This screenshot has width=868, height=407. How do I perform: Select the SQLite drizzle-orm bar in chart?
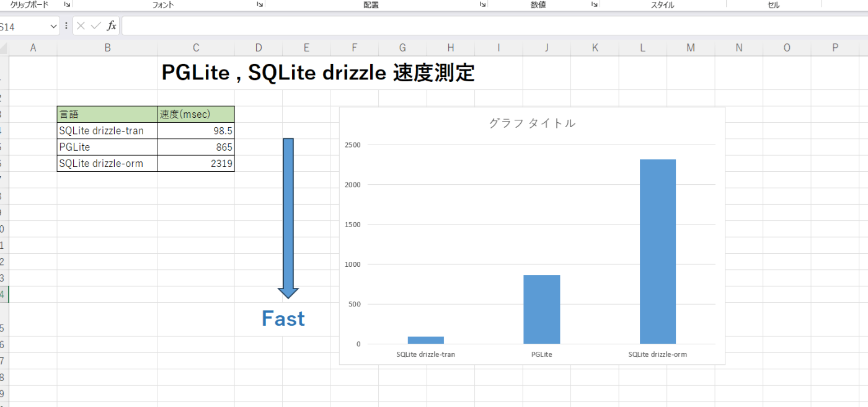tap(658, 251)
